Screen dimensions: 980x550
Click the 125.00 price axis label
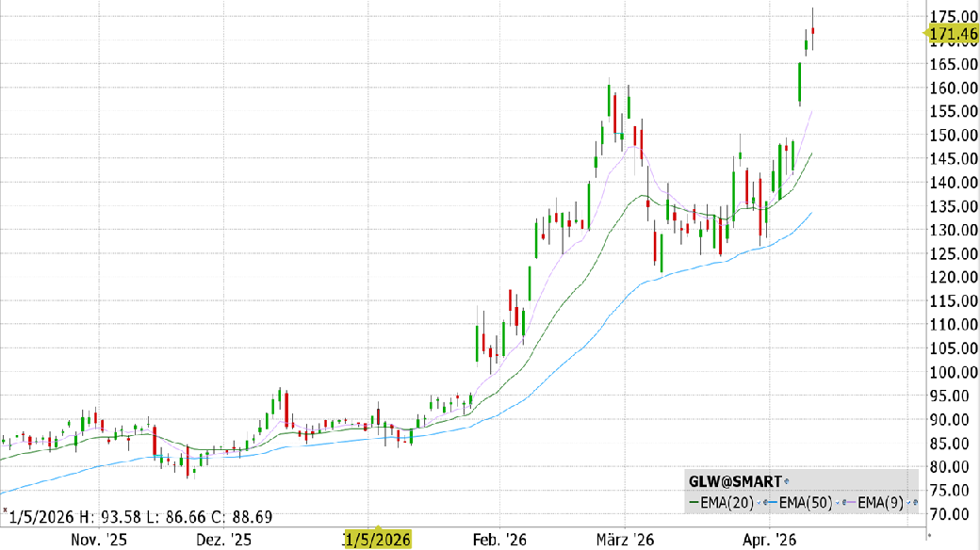[954, 253]
